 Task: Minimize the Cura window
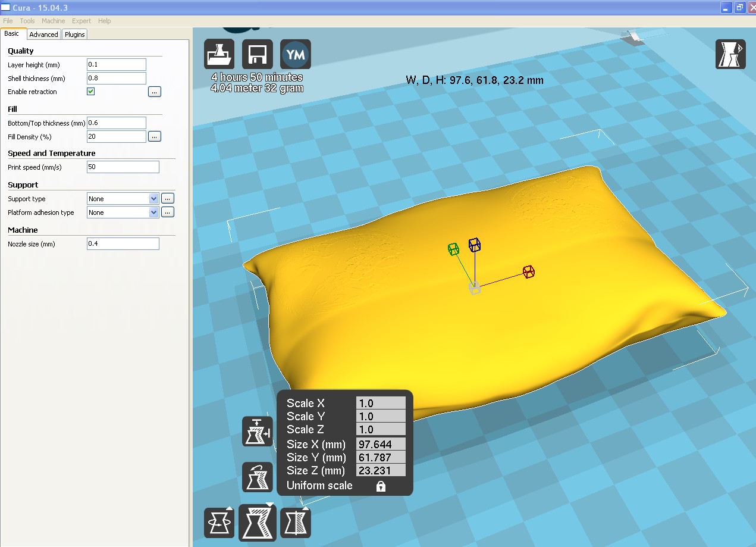(726, 7)
